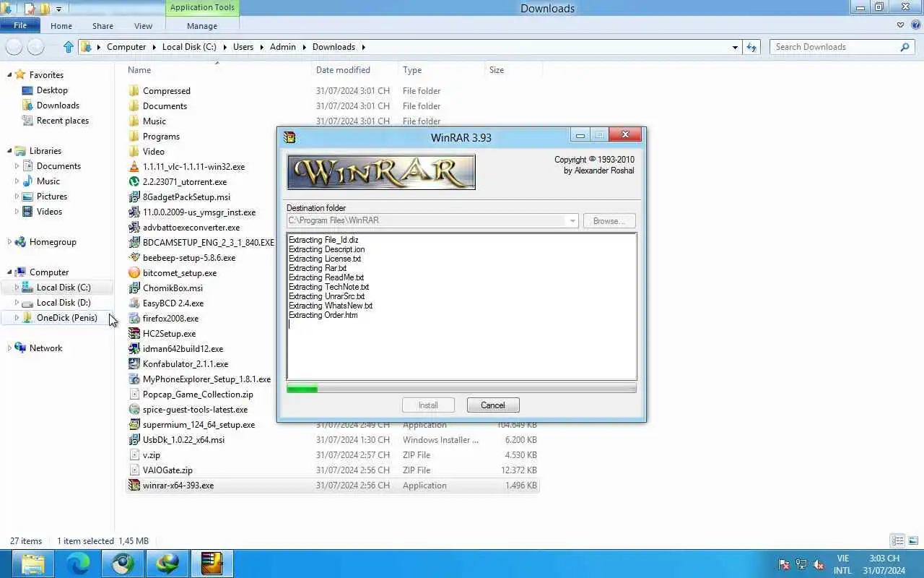Click the firefox2008.exe file icon
The width and height of the screenshot is (924, 578).
tap(134, 319)
